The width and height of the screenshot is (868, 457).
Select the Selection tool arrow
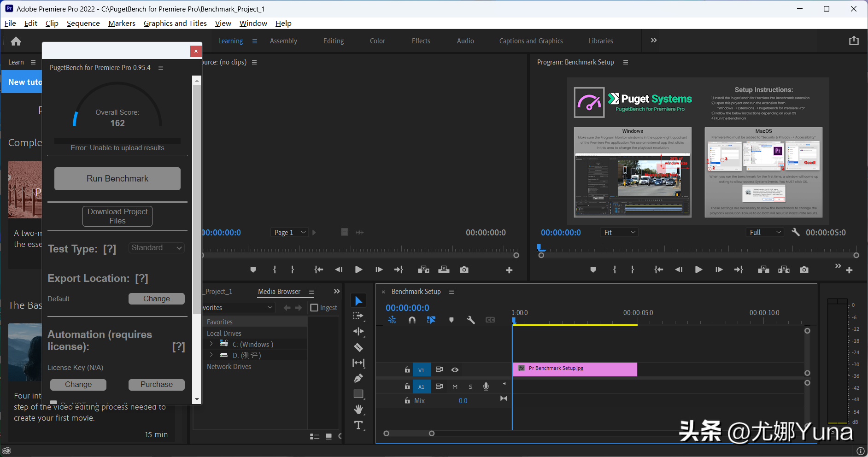(x=358, y=301)
